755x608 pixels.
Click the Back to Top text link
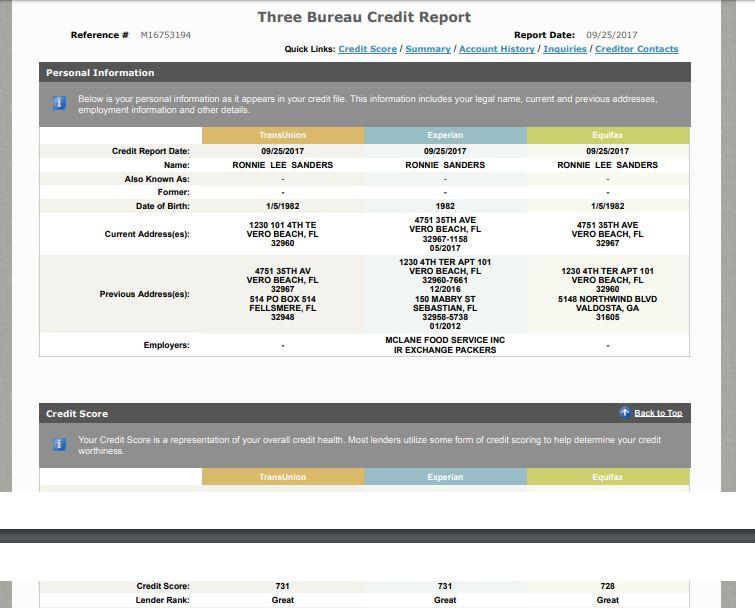(x=658, y=414)
